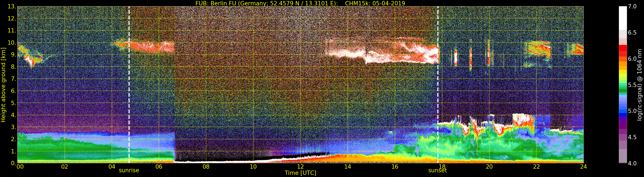The image size is (644, 177).
Task: Click the 'Height above ground [km]' axis label
Action: pos(3,85)
